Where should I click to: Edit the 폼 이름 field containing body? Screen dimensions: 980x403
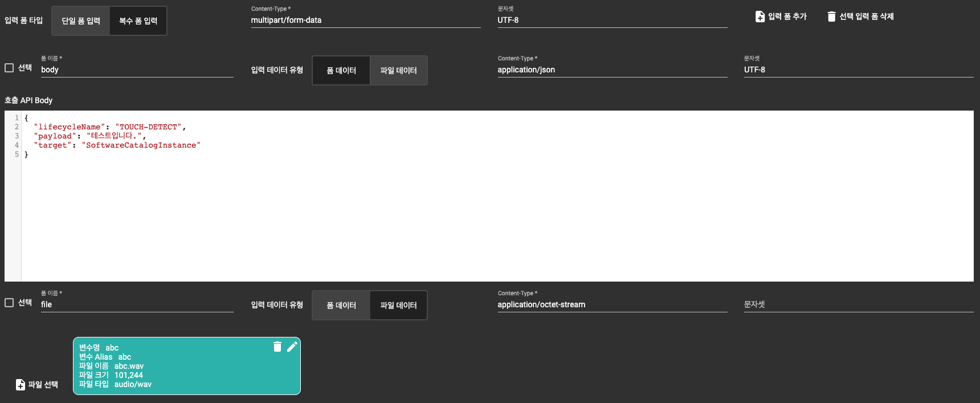(x=137, y=70)
